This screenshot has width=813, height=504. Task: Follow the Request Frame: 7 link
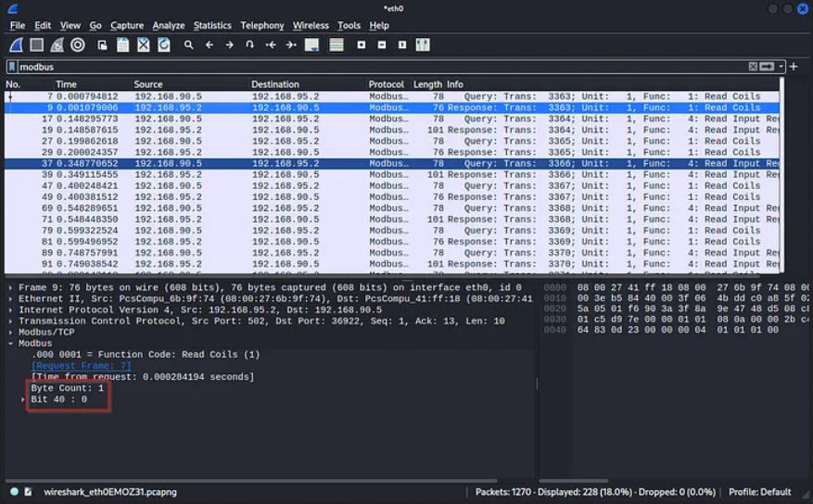coord(81,366)
